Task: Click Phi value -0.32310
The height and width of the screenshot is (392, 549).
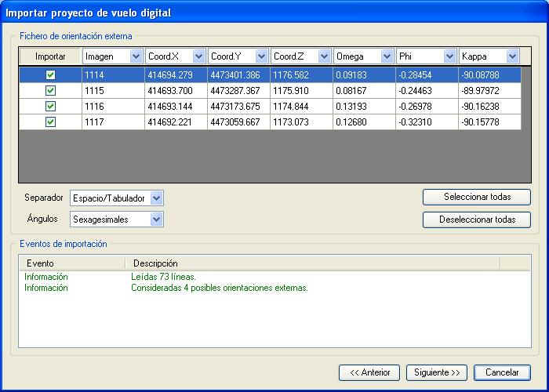Action: click(x=427, y=122)
